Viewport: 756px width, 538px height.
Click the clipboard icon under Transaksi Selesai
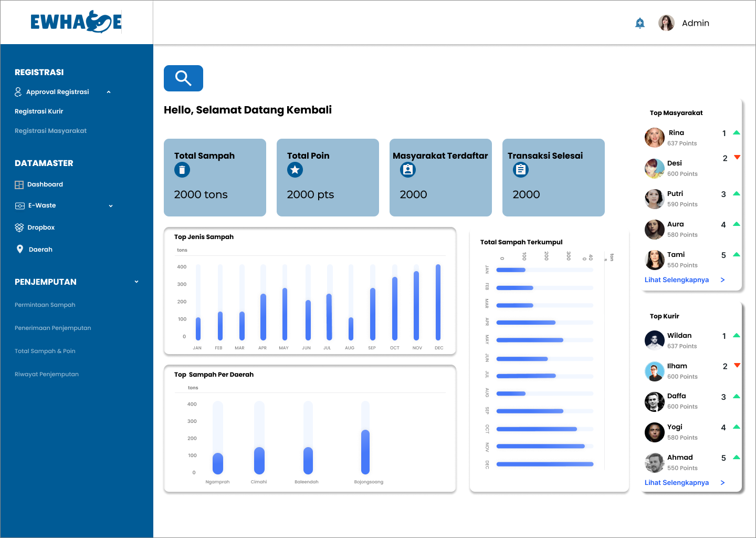click(x=521, y=170)
